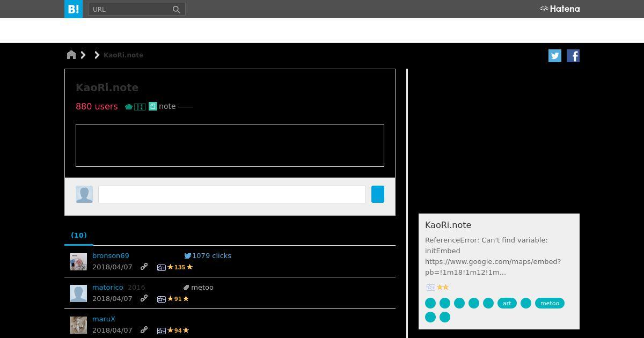644x338 pixels.
Task: Add a star to matorico's bookmark
Action: pyautogui.click(x=161, y=299)
